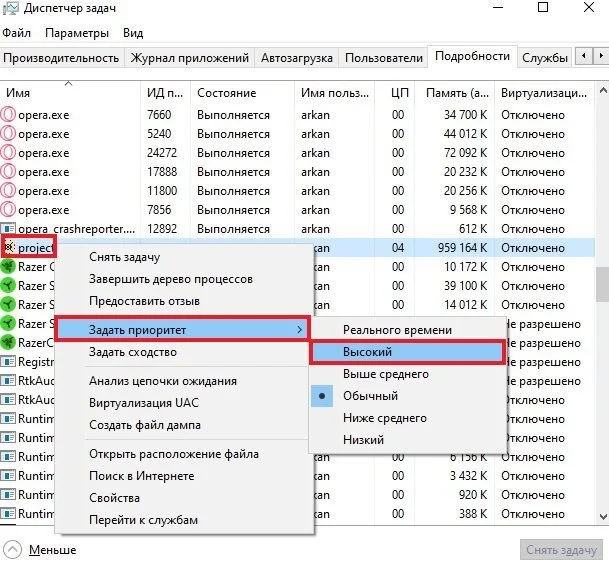Screen dimensions: 609x571
Task: Switch to the Пользователи tab
Action: [384, 58]
